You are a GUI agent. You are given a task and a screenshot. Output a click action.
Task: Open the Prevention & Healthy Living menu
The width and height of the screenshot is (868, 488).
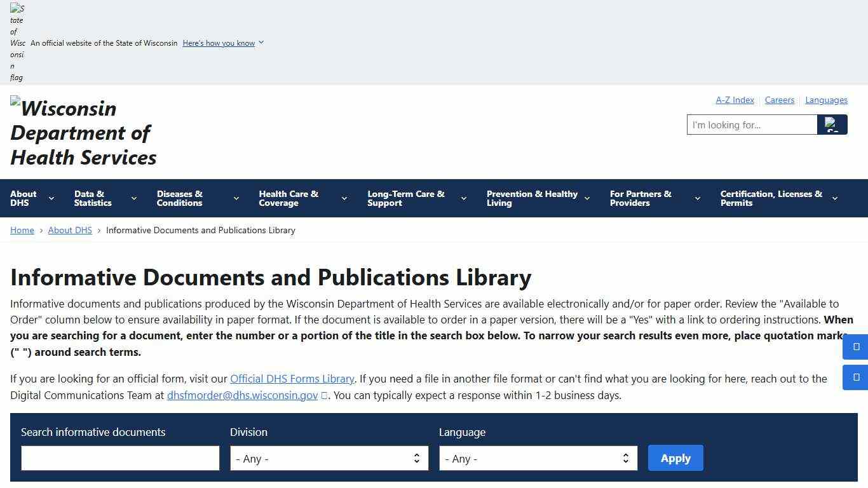tap(532, 198)
